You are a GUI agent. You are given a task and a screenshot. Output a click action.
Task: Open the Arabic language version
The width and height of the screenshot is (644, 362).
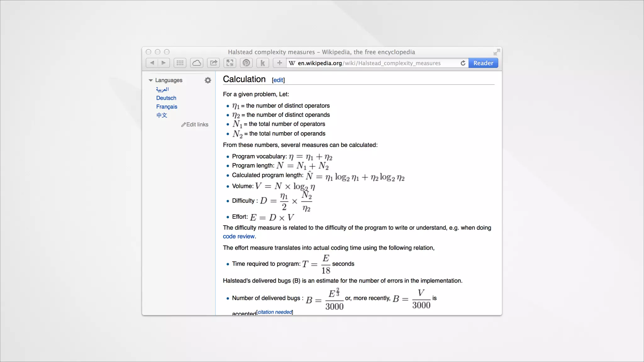pos(162,89)
